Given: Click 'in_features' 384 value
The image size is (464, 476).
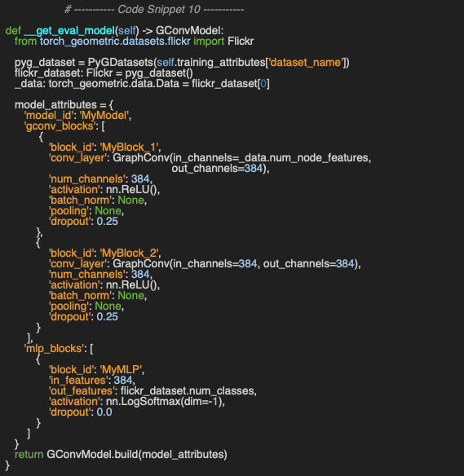Looking at the screenshot, I should (123, 381).
